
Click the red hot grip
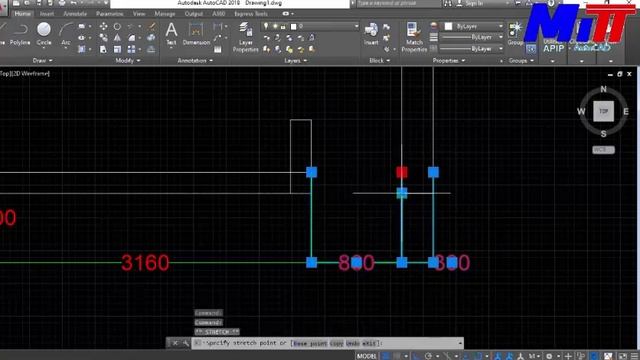(402, 172)
